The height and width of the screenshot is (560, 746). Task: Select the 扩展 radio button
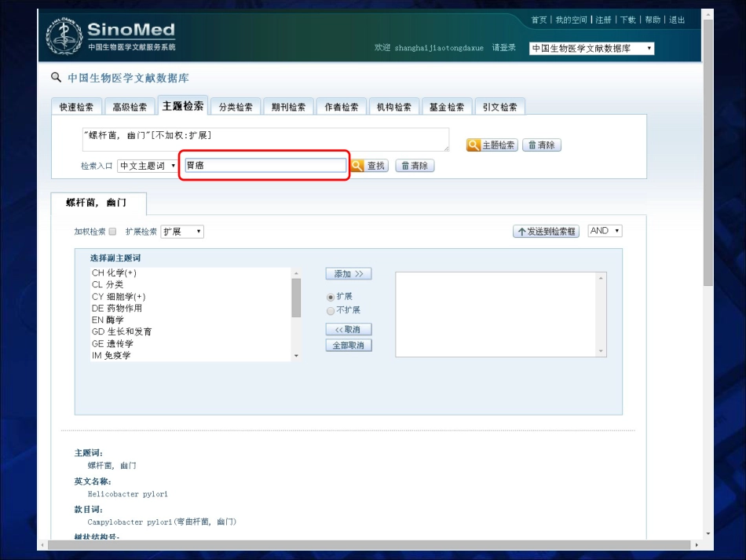click(331, 297)
